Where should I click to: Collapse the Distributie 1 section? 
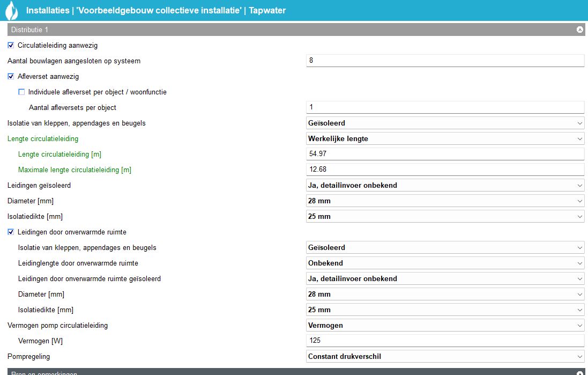[579, 30]
